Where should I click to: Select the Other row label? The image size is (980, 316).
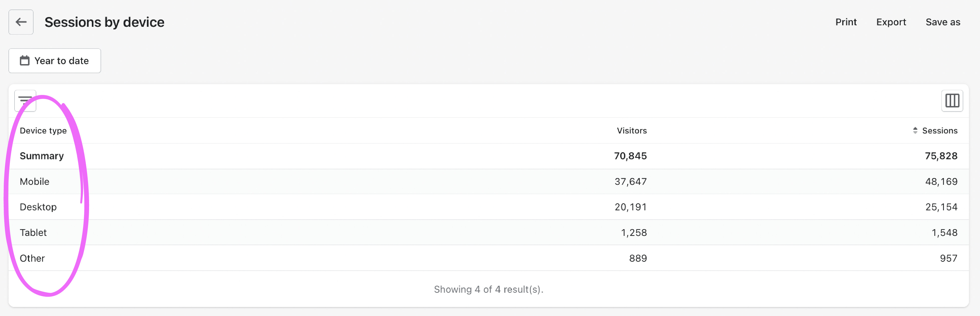32,258
